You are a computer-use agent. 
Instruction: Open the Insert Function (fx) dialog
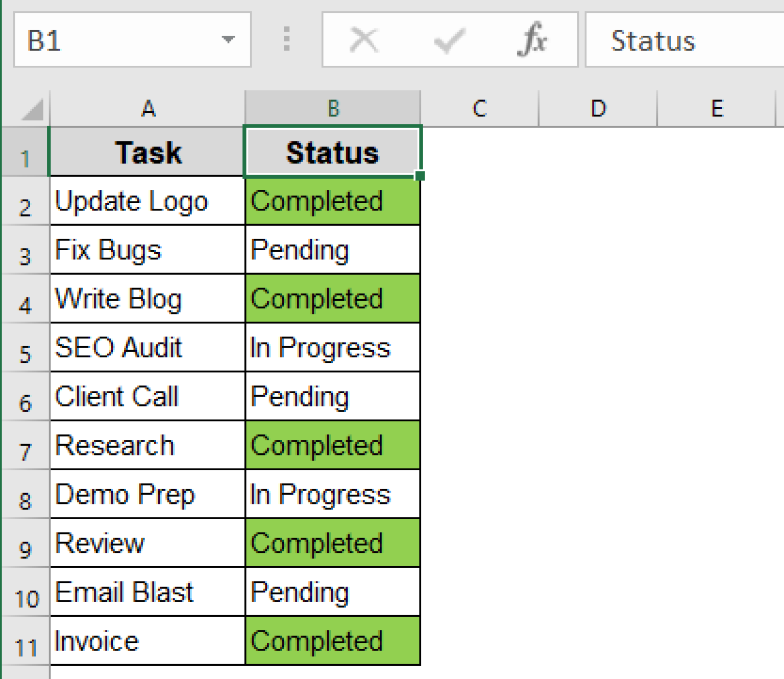pos(534,40)
